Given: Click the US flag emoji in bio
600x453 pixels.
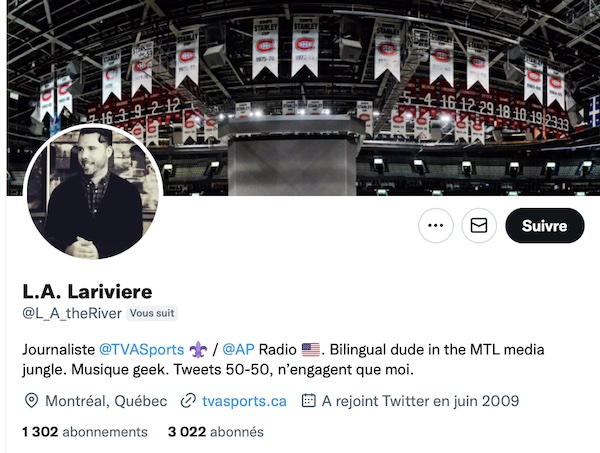Looking at the screenshot, I should pos(311,350).
